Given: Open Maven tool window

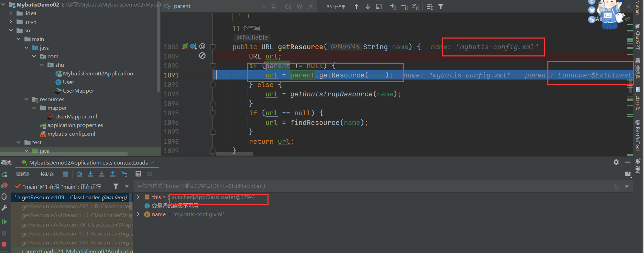Looking at the screenshot, I should (637, 7).
